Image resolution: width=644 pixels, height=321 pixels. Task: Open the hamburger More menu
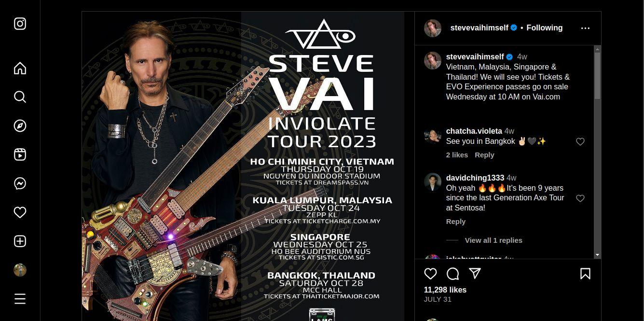(x=20, y=299)
